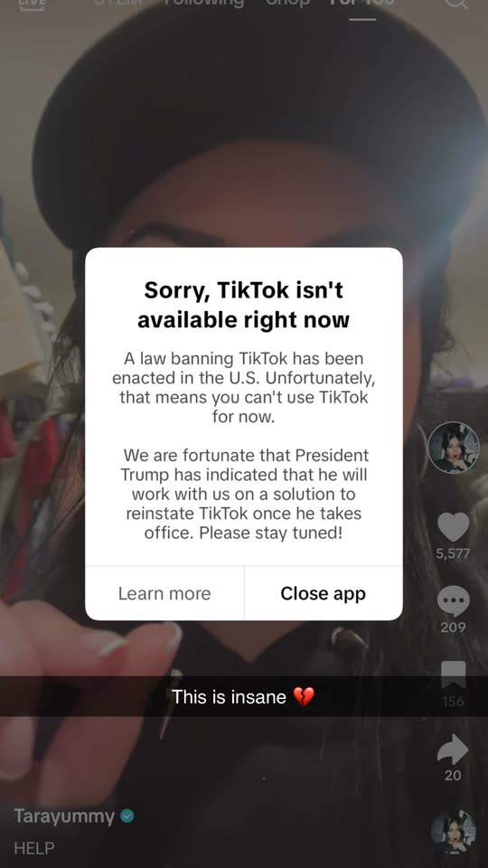This screenshot has height=868, width=488.
Task: Tap the HELP video caption
Action: pos(34,847)
